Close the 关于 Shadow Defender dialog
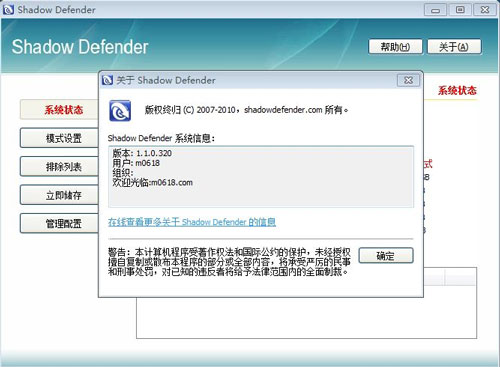Image resolution: width=500 pixels, height=367 pixels. pos(408,80)
